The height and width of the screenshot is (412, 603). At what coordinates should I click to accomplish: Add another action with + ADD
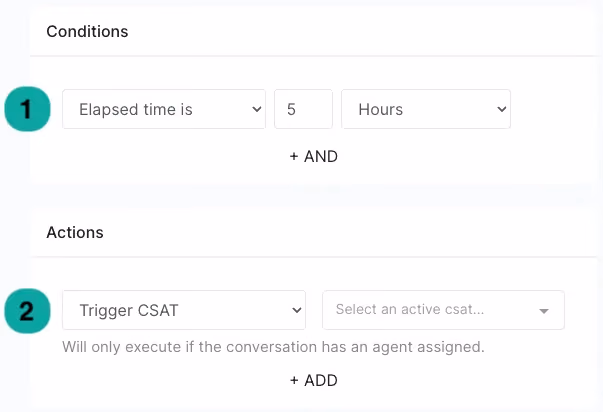[314, 380]
